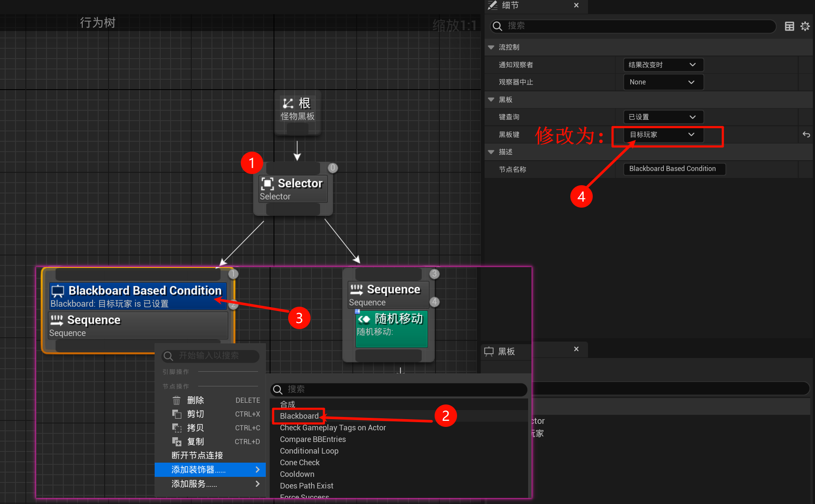Screen dimensions: 815x504
Task: Click the property matrix table icon
Action: pyautogui.click(x=789, y=26)
